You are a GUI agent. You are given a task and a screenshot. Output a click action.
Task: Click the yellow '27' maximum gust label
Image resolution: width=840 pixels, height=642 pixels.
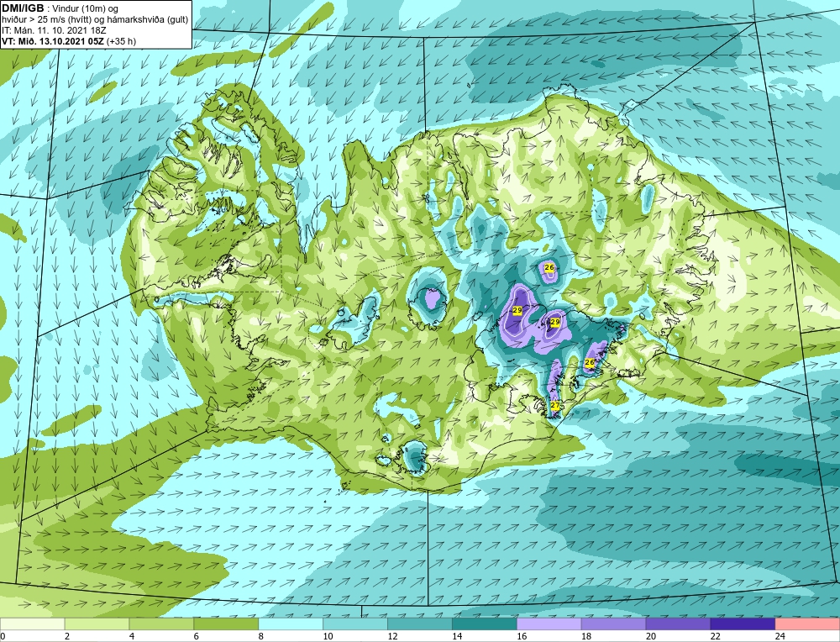(x=555, y=406)
